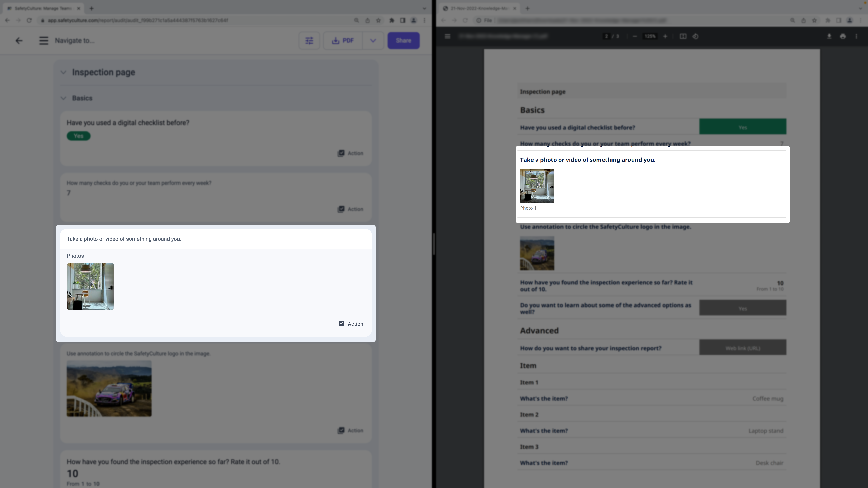
Task: Click the PDF download button
Action: 343,41
